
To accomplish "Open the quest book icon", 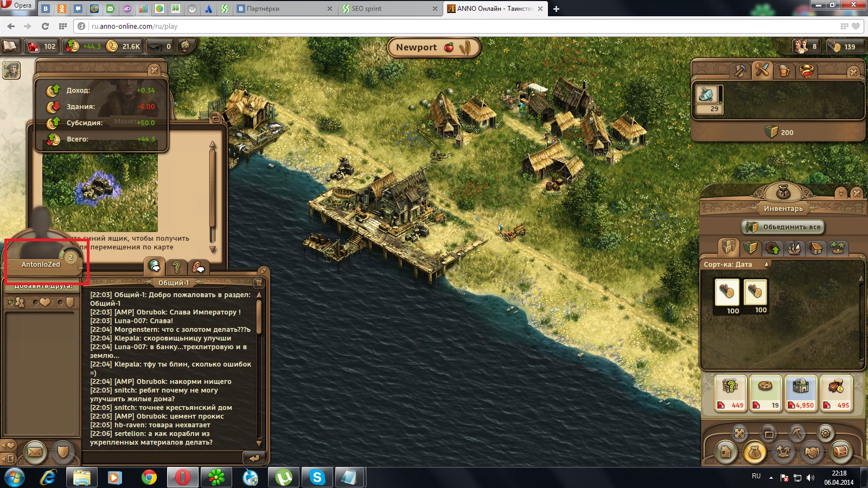I will tap(10, 46).
